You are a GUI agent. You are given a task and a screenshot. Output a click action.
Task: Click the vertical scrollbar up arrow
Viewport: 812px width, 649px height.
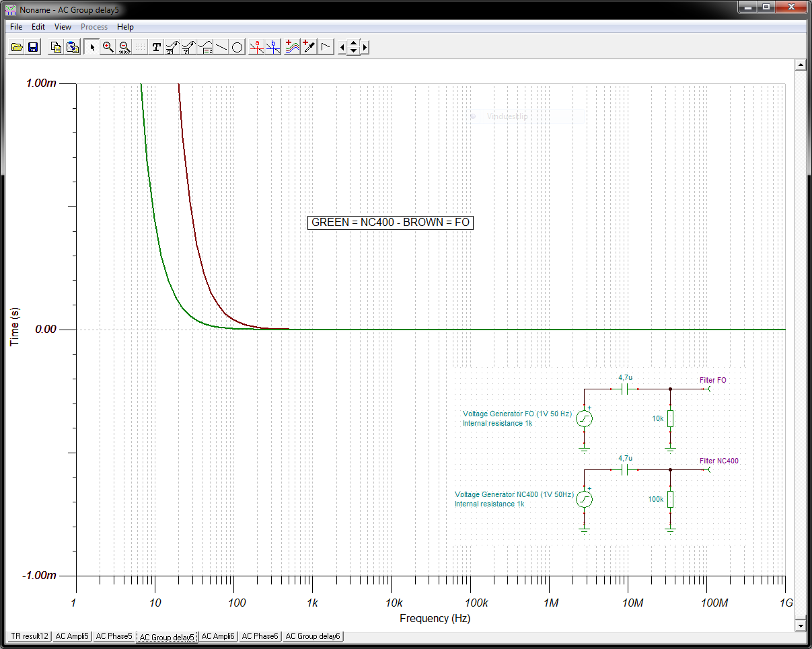(x=800, y=65)
